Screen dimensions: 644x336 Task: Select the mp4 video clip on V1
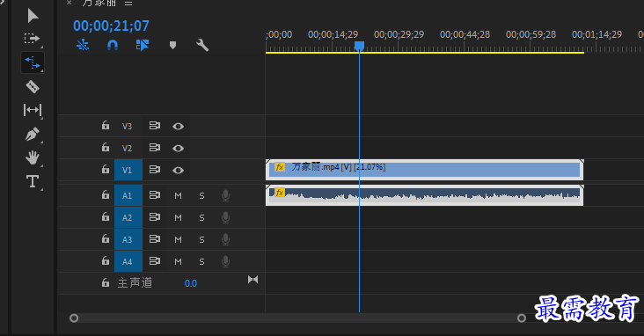(425, 170)
